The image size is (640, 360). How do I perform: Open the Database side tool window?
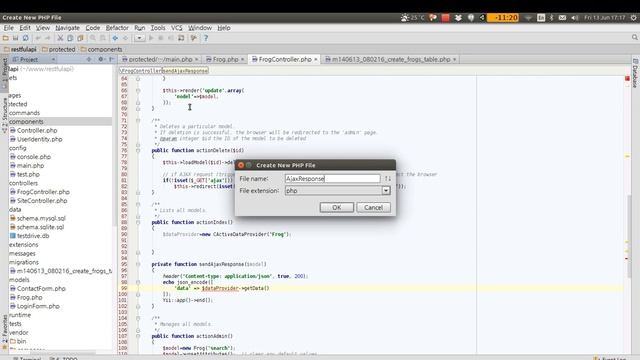(x=635, y=73)
